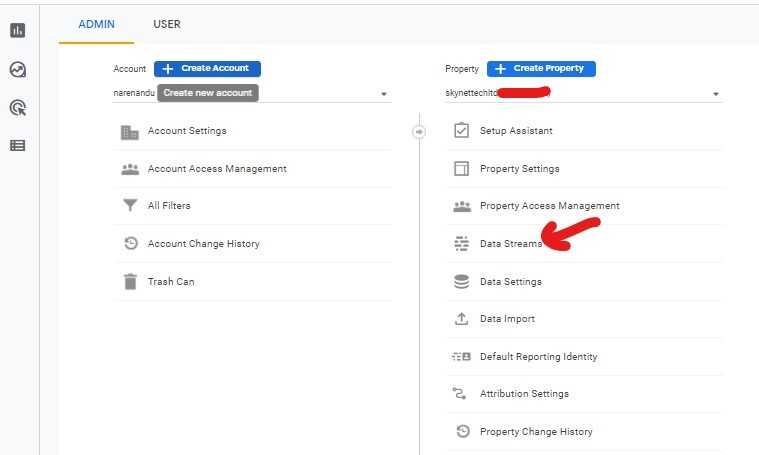
Task: Click the Attribution Settings path icon
Action: pos(459,394)
